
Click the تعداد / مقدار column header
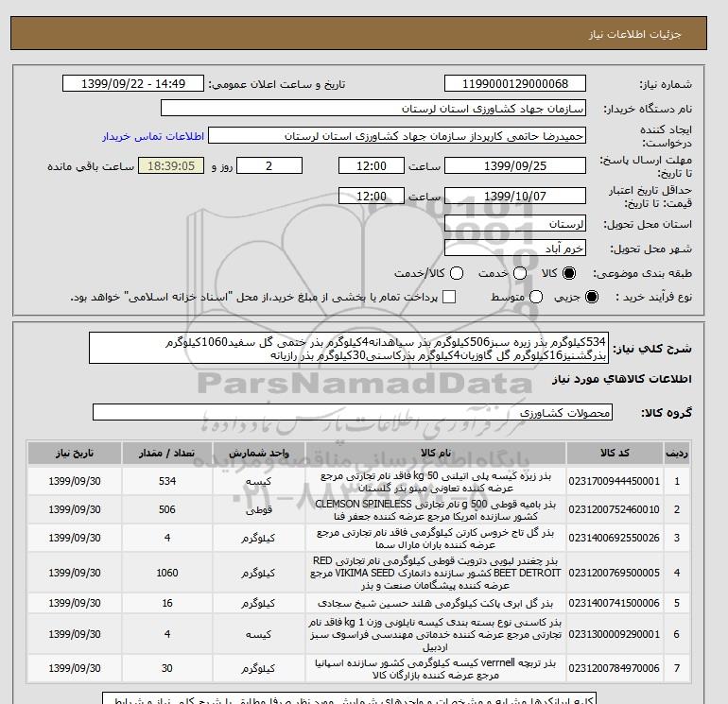[167, 453]
